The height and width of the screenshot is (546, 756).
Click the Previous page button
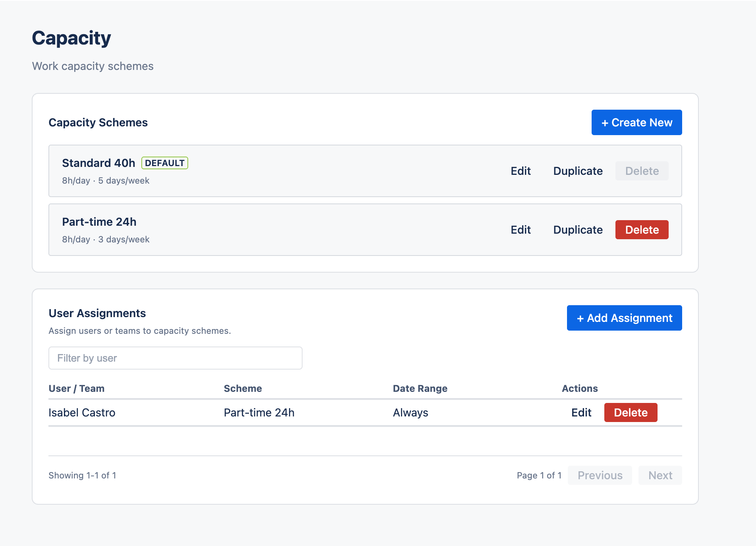[x=600, y=475]
